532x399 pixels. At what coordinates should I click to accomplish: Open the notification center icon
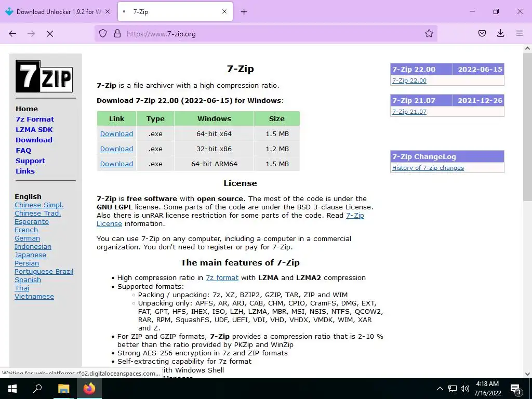coord(516,389)
